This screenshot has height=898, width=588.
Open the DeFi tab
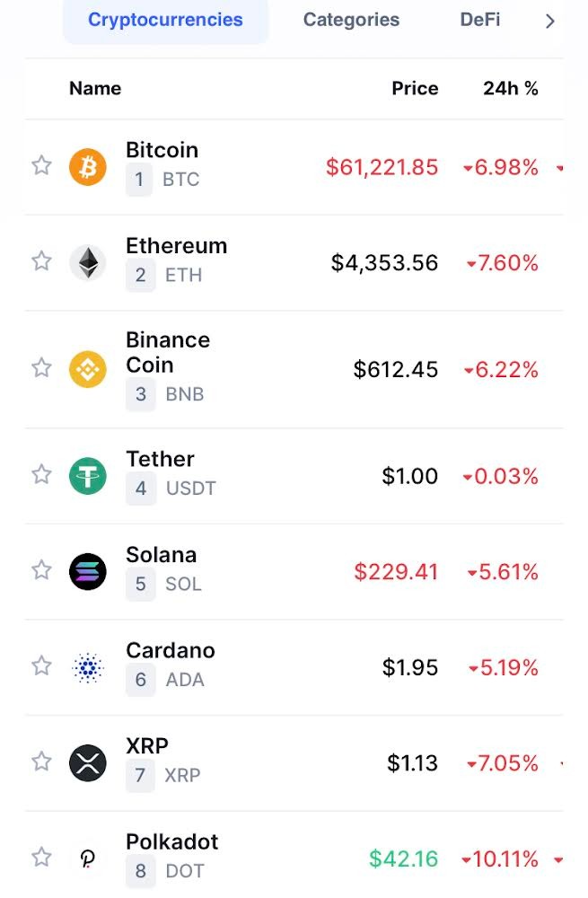pos(479,20)
